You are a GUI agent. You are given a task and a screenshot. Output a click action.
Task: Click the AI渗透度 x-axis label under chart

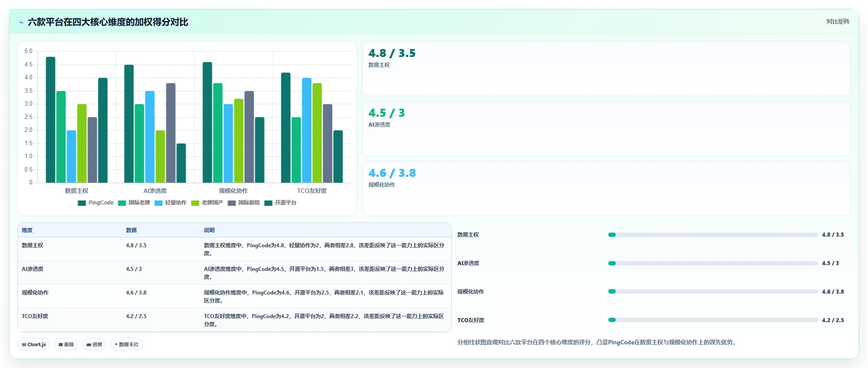tap(155, 191)
